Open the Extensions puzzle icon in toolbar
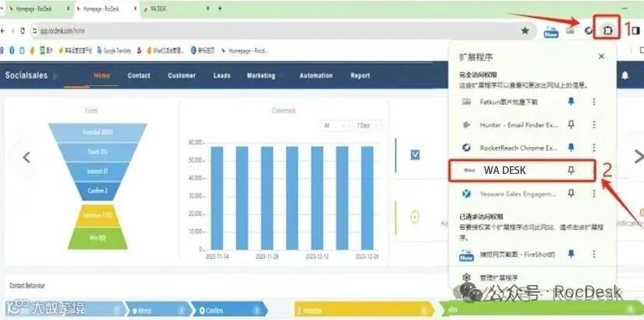 pyautogui.click(x=607, y=30)
